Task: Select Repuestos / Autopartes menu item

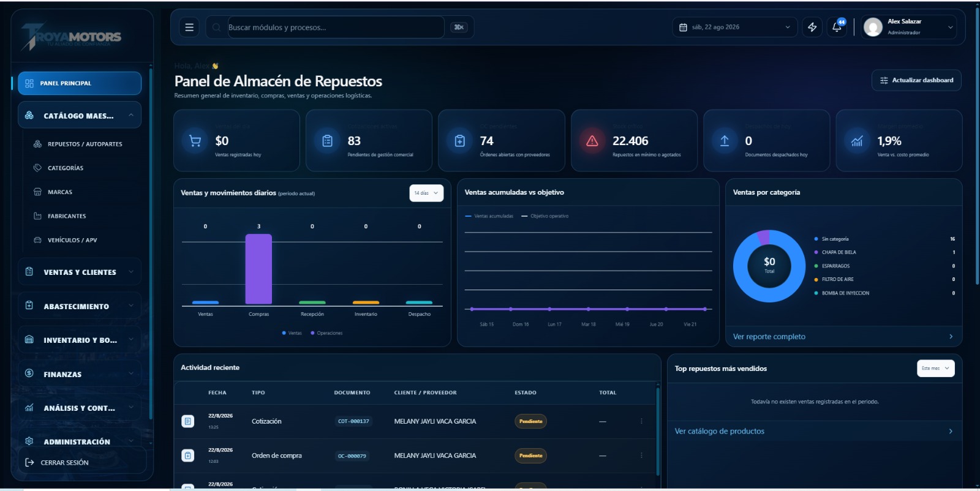Action: (x=85, y=144)
